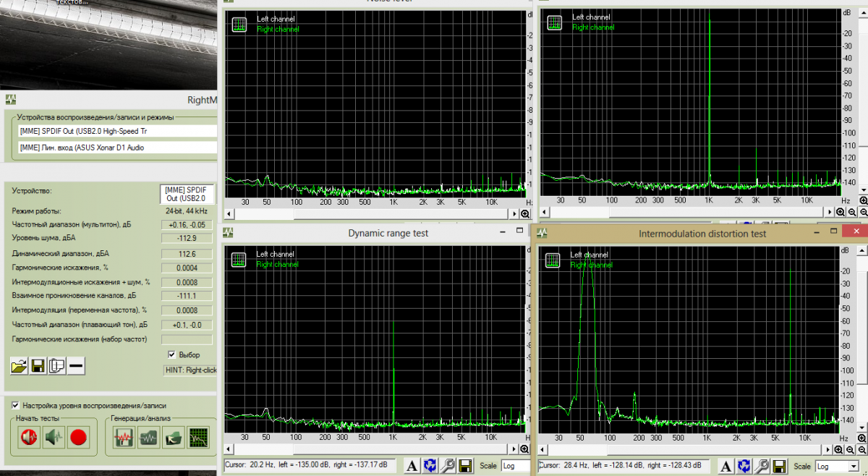Uncheck 'Настройка уровня воспроизведения/записи' checkbox
The height and width of the screenshot is (476, 868).
tap(16, 406)
